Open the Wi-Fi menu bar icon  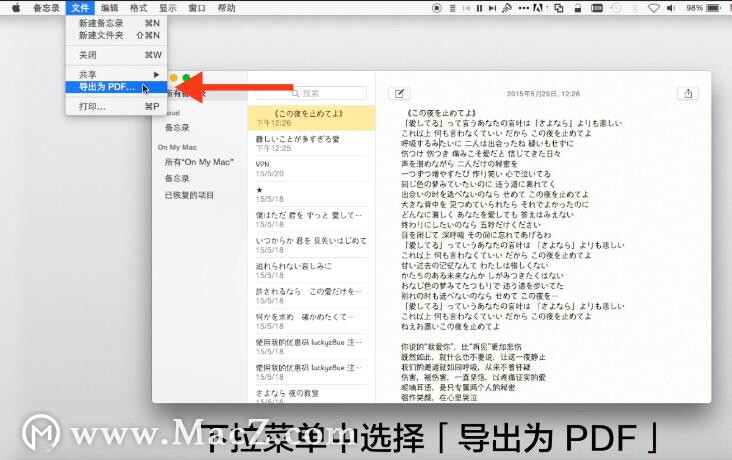654,8
